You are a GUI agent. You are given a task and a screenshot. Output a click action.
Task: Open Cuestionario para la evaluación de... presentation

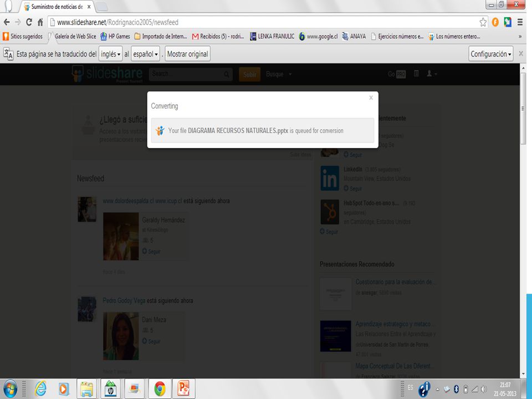(x=395, y=282)
